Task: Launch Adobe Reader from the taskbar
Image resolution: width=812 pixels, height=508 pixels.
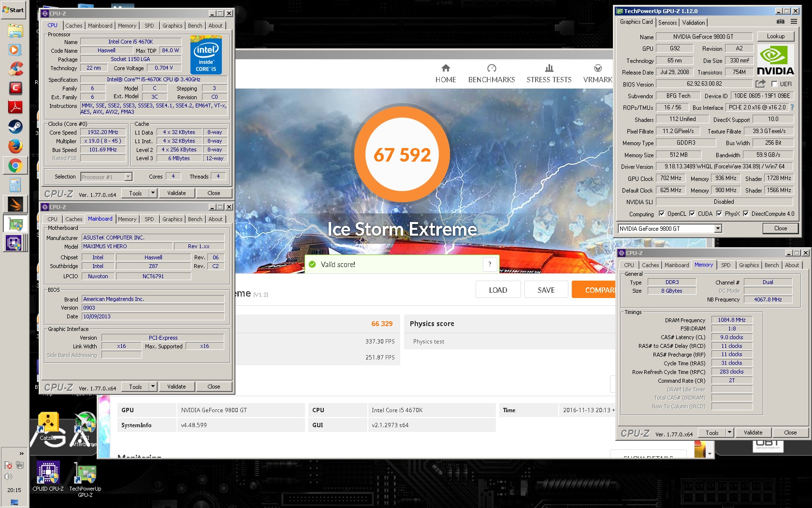Action: pos(15,107)
